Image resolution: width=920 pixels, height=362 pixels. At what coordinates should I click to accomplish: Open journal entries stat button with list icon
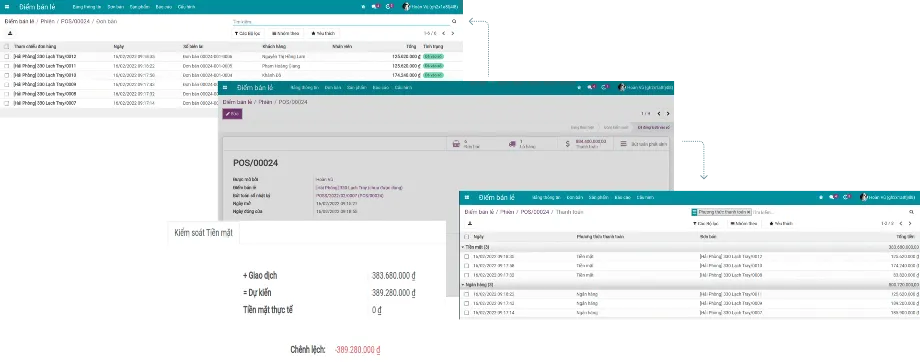(x=641, y=143)
